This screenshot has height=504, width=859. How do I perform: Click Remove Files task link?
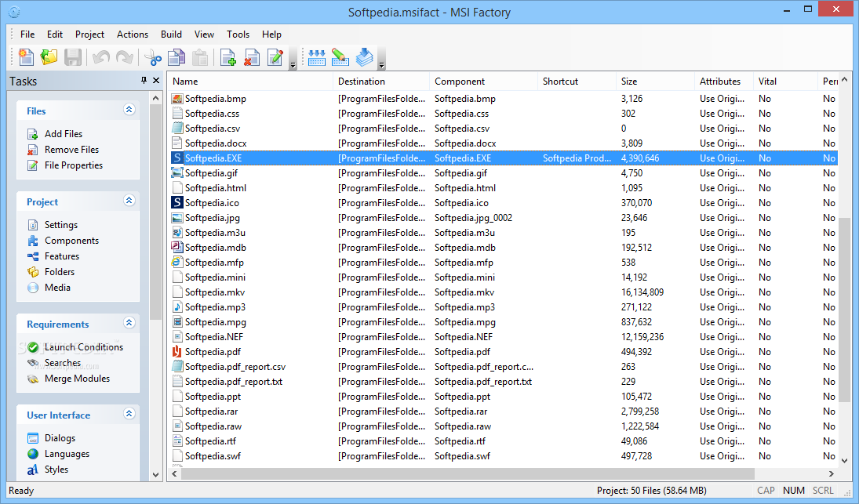pos(71,150)
